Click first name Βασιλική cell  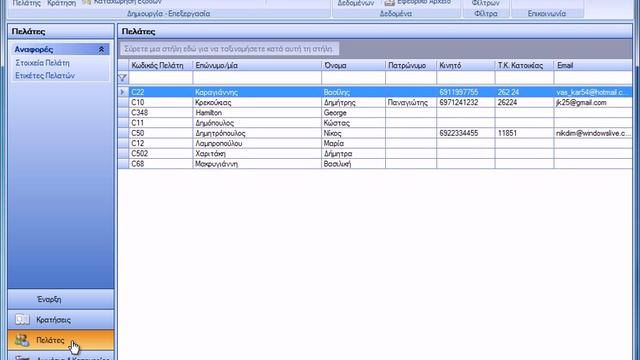353,164
